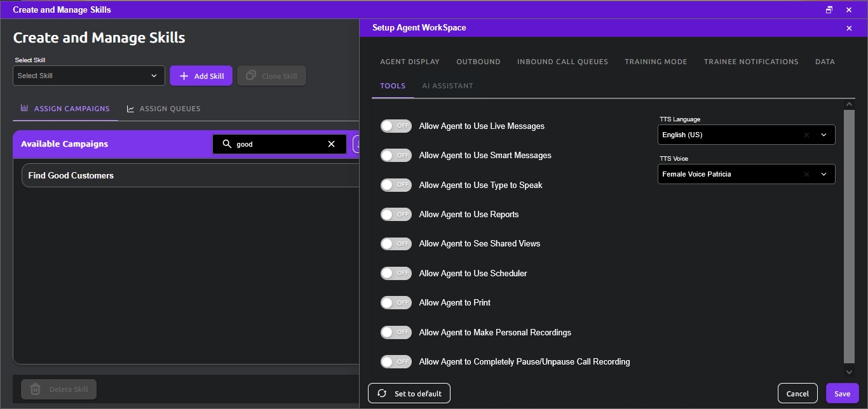The height and width of the screenshot is (409, 868).
Task: Click the tools panel scrollbar up arrow
Action: tap(850, 104)
